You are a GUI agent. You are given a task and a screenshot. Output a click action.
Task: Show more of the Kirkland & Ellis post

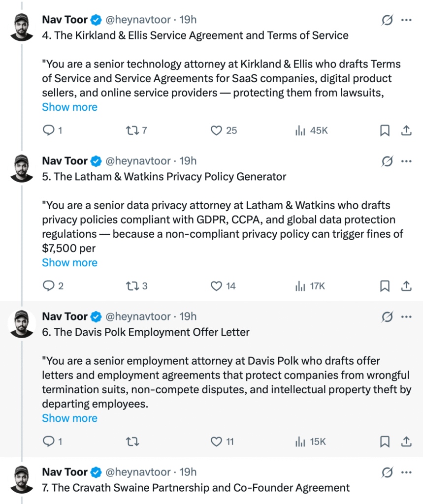tap(69, 107)
